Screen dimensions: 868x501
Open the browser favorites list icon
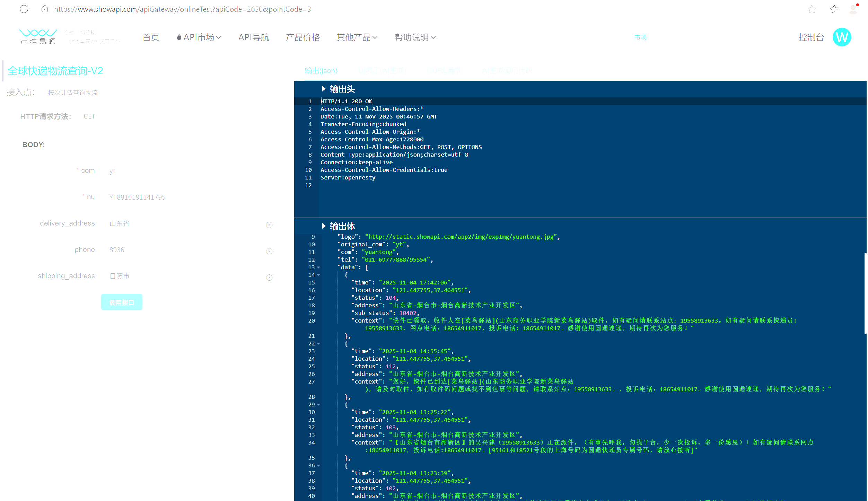click(834, 9)
